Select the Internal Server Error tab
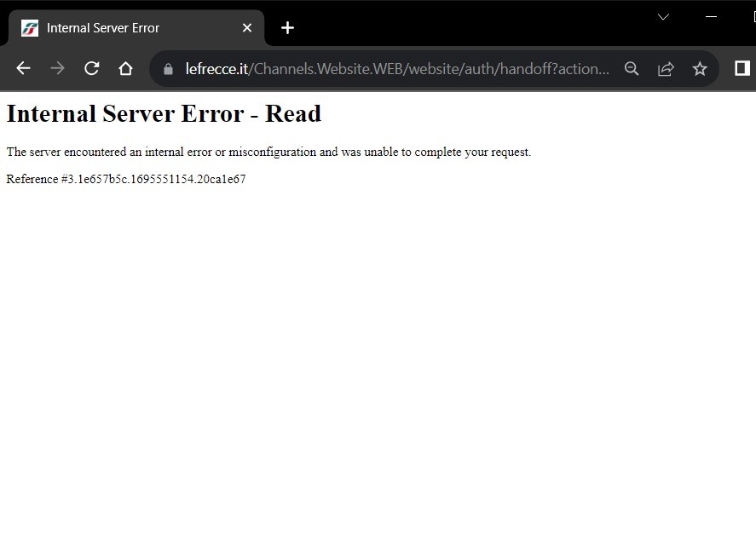 [x=128, y=28]
